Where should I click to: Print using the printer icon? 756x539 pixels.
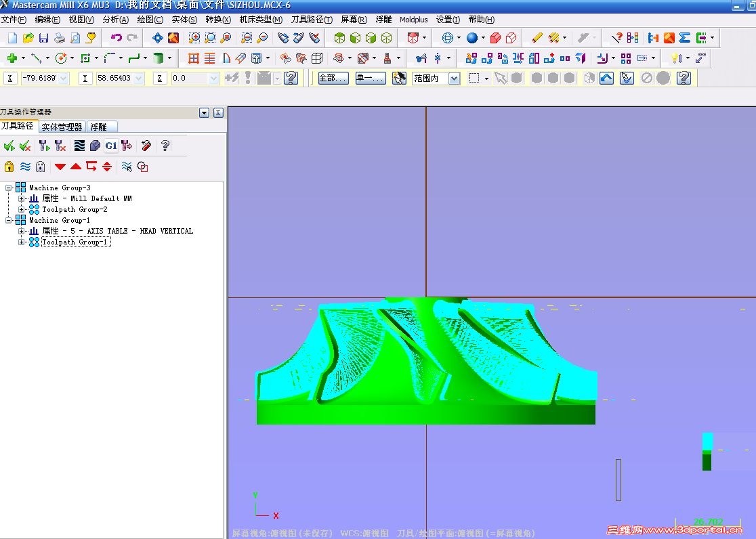60,38
